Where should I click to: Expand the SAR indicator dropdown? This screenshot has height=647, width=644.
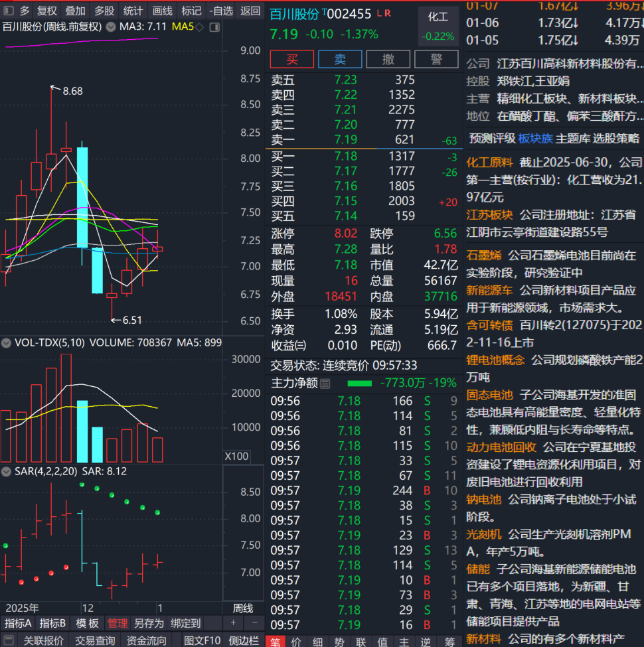pyautogui.click(x=6, y=472)
